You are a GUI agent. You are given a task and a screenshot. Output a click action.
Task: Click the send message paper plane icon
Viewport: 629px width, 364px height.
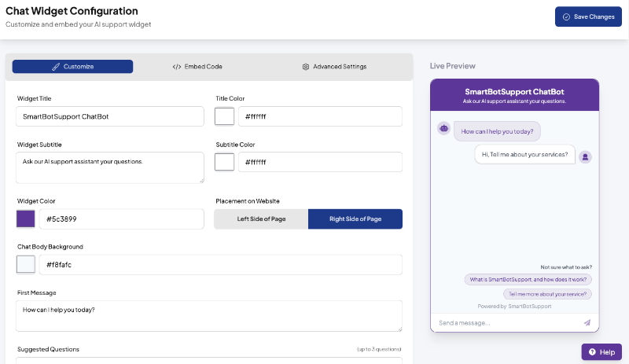587,322
